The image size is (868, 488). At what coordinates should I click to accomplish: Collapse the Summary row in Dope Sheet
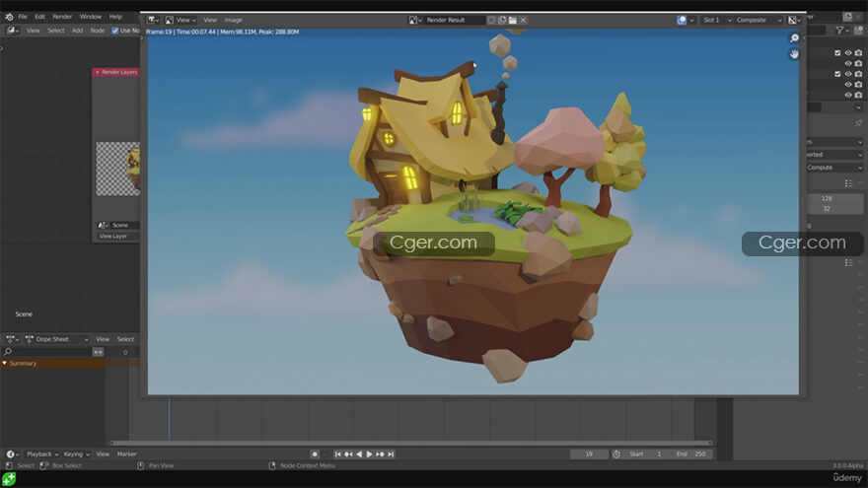[4, 364]
